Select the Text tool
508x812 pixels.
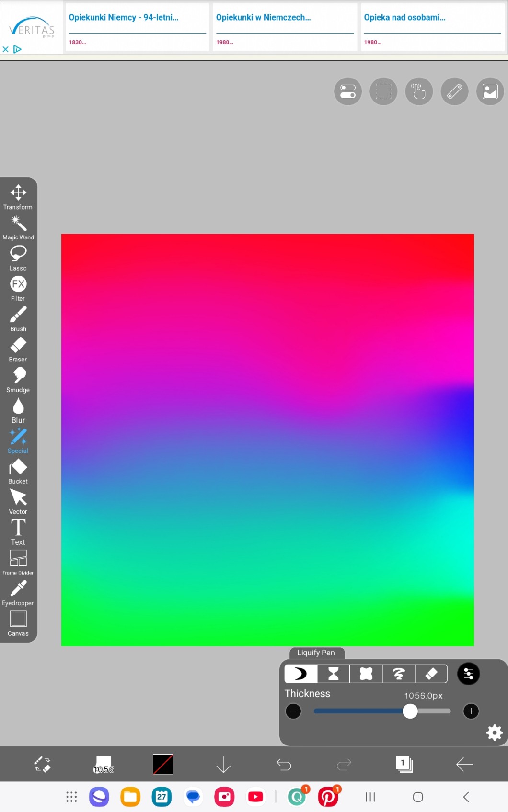(18, 532)
